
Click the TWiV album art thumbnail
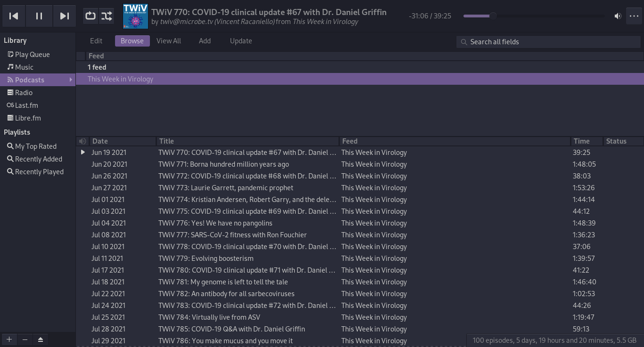135,16
